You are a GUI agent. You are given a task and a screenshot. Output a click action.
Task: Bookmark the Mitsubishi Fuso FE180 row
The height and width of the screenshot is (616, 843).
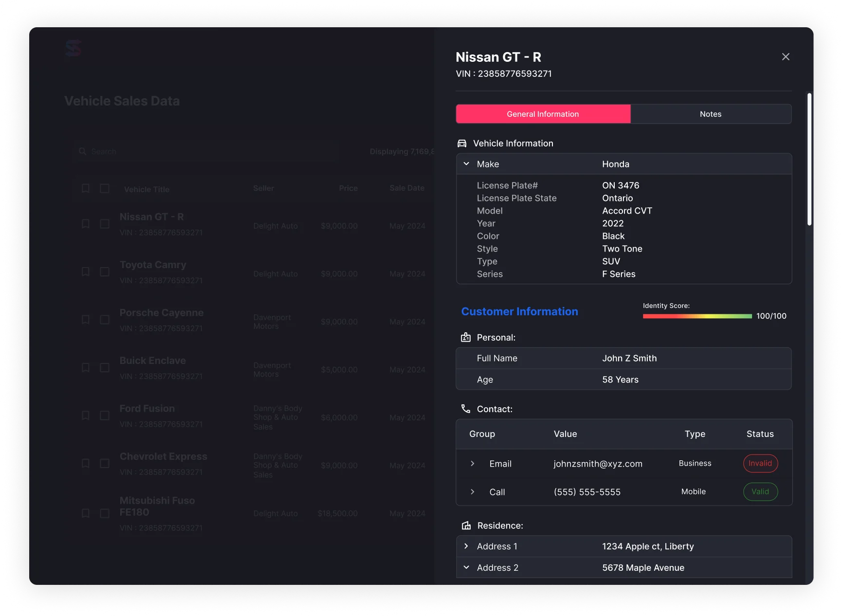tap(86, 513)
